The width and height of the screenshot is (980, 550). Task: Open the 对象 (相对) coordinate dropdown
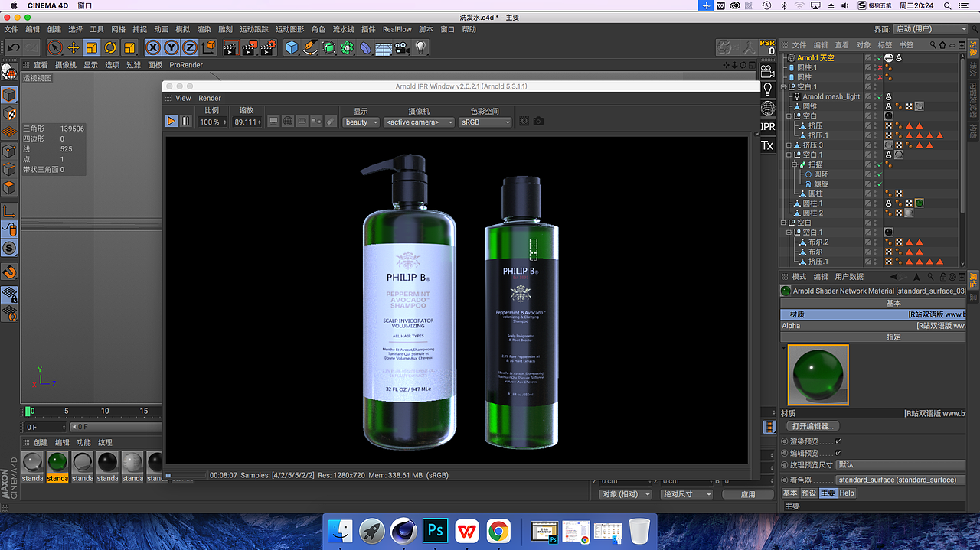coord(626,494)
